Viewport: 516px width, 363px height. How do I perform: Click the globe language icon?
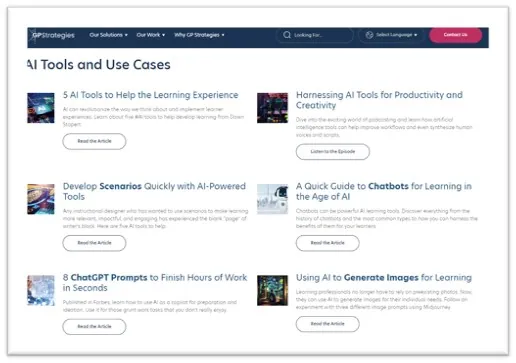pyautogui.click(x=369, y=35)
